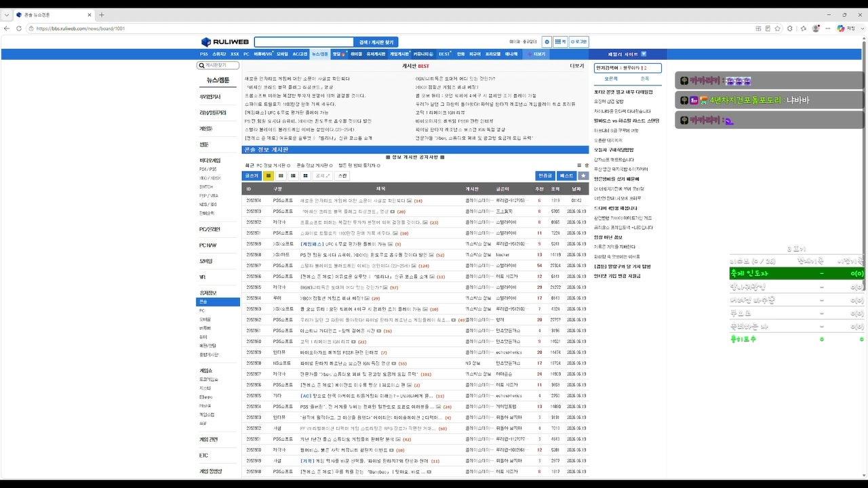Image resolution: width=868 pixels, height=488 pixels.
Task: Click the 날짜 column header
Action: pos(576,189)
